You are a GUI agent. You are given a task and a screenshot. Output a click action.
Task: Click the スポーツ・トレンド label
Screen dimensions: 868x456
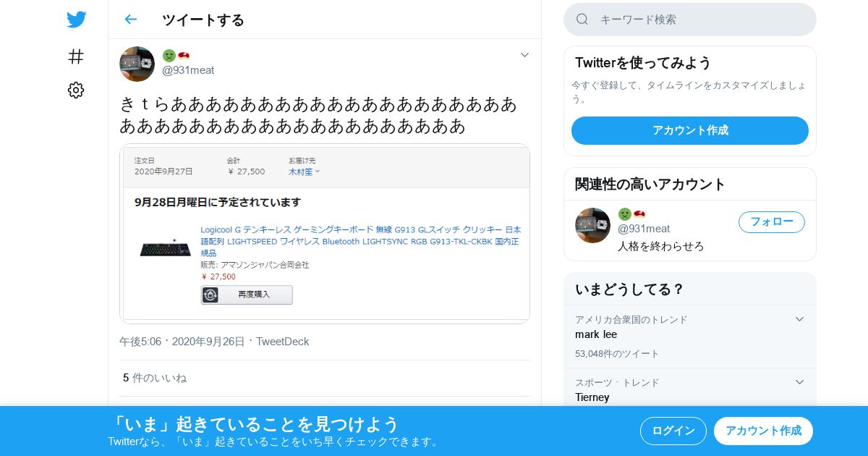[617, 382]
